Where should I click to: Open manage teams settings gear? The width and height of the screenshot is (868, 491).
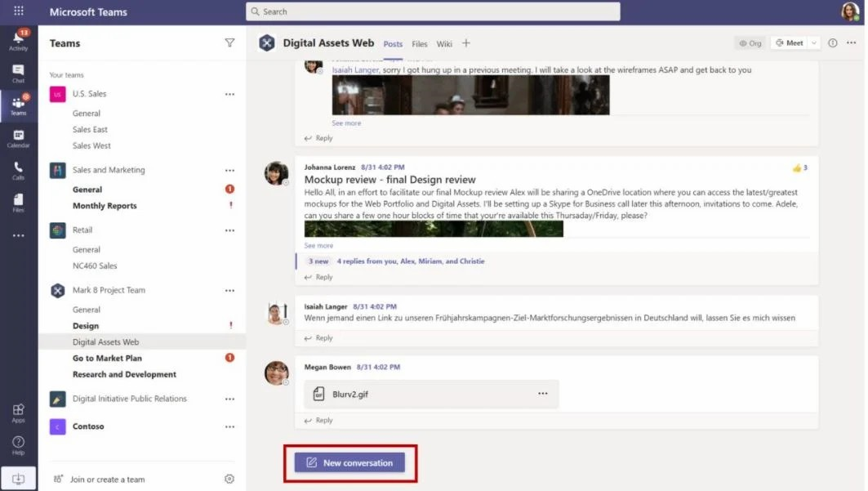(x=229, y=479)
